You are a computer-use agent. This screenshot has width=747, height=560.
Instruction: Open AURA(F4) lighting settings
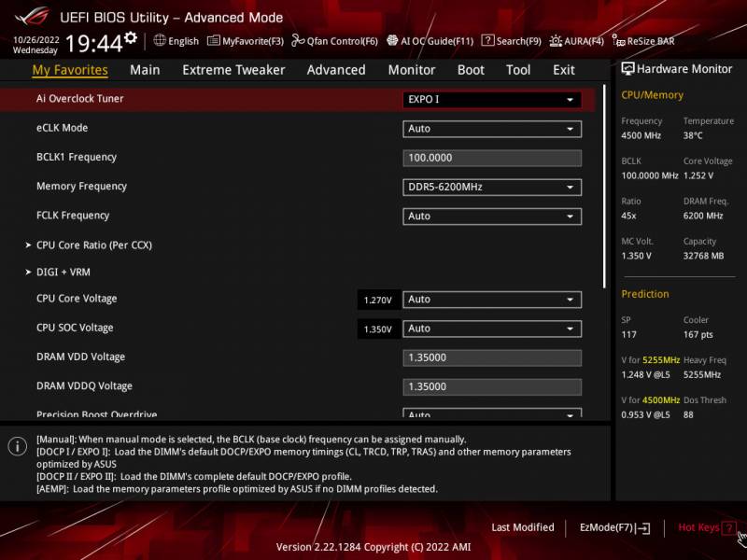(576, 41)
